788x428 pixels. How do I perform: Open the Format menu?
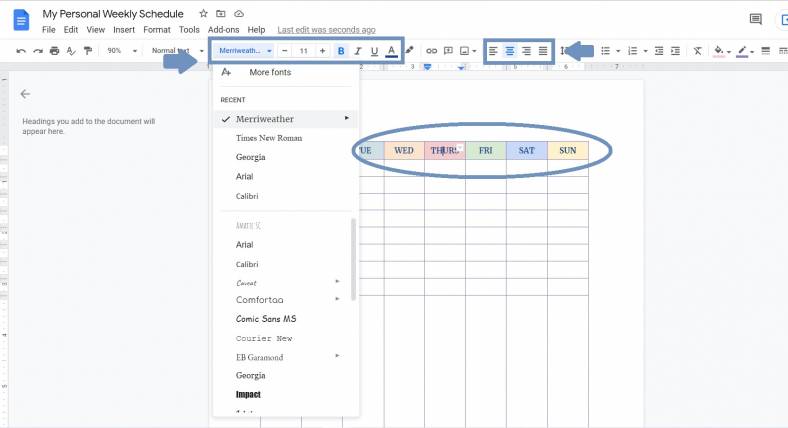coord(157,30)
